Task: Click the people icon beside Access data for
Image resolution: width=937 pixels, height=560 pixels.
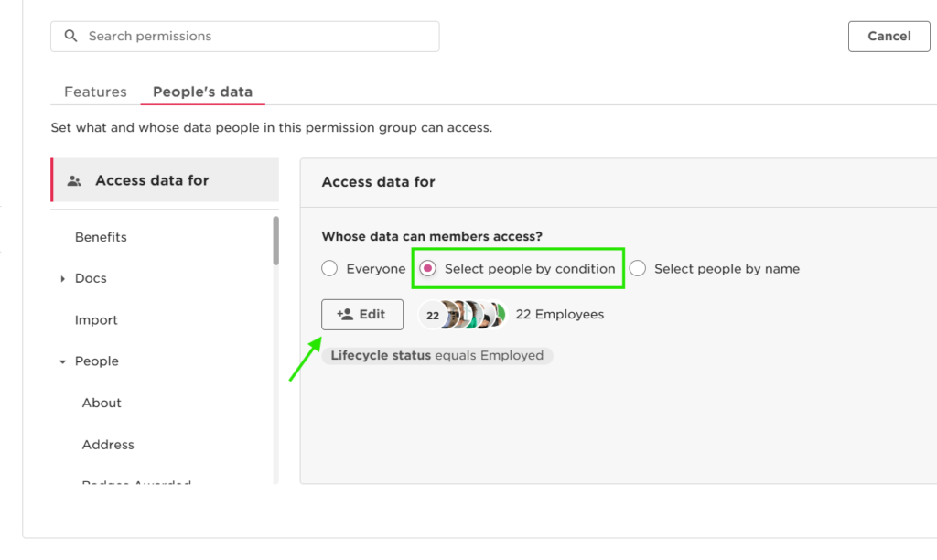Action: (74, 180)
